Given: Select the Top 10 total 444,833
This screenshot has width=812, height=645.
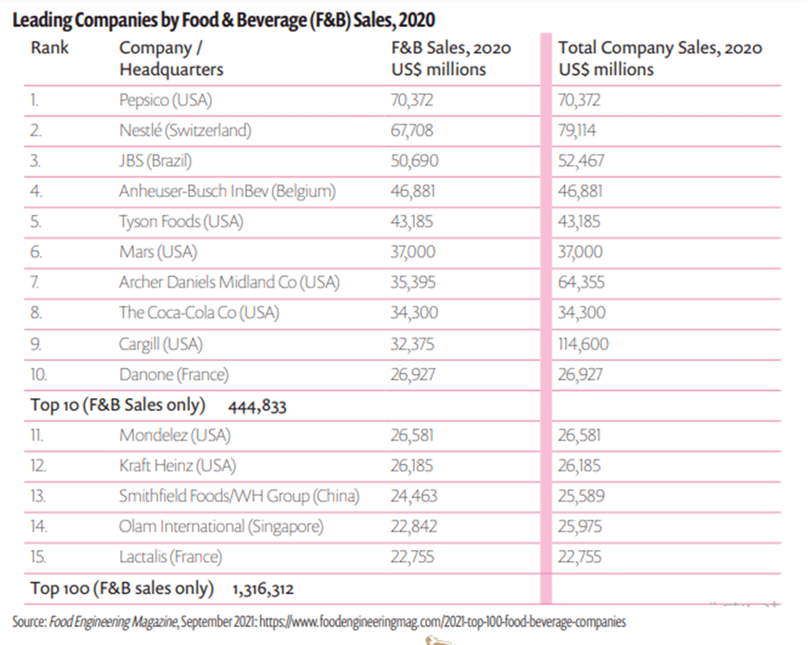Looking at the screenshot, I should point(257,407).
